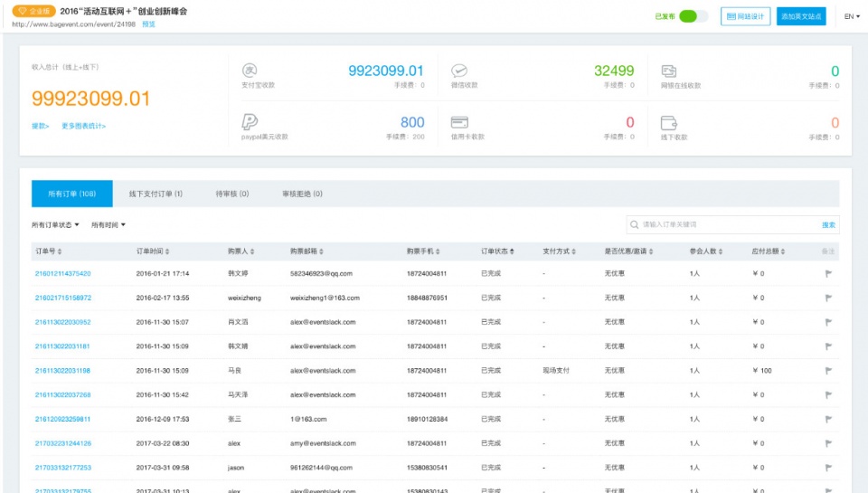
Task: Sort by 订单时间 column header
Action: pyautogui.click(x=153, y=251)
